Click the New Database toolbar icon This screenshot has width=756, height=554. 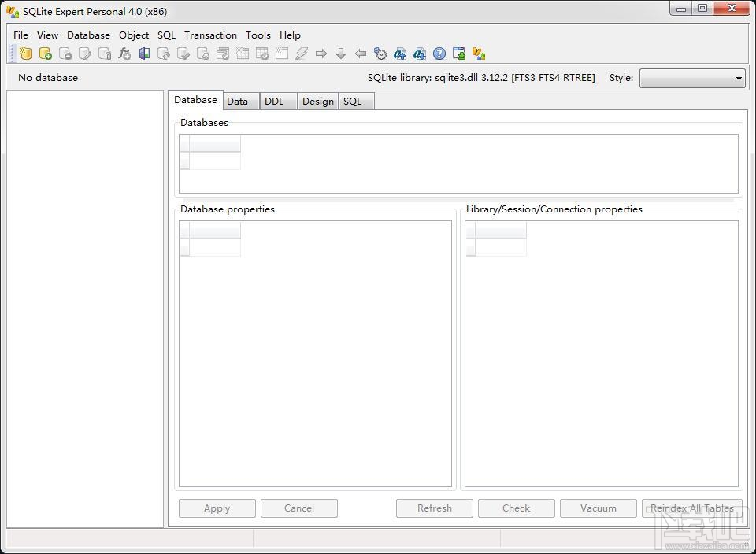coord(25,54)
